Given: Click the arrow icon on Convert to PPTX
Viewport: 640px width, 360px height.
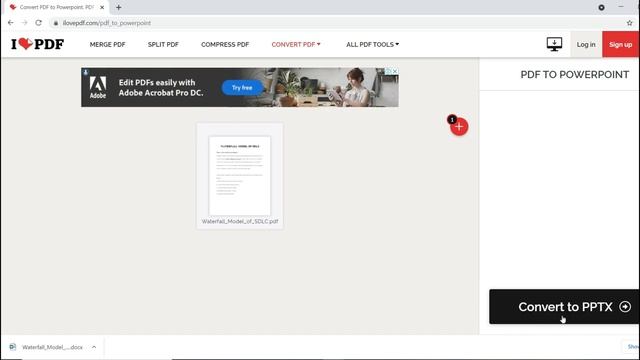Looking at the screenshot, I should click(624, 307).
